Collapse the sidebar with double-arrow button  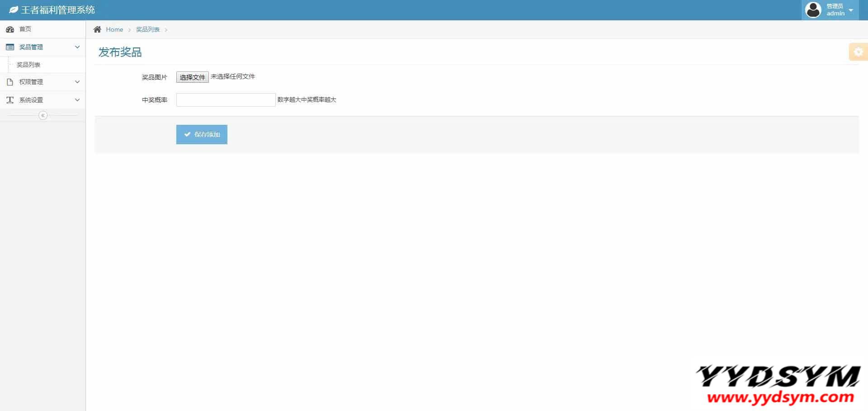[x=43, y=116]
